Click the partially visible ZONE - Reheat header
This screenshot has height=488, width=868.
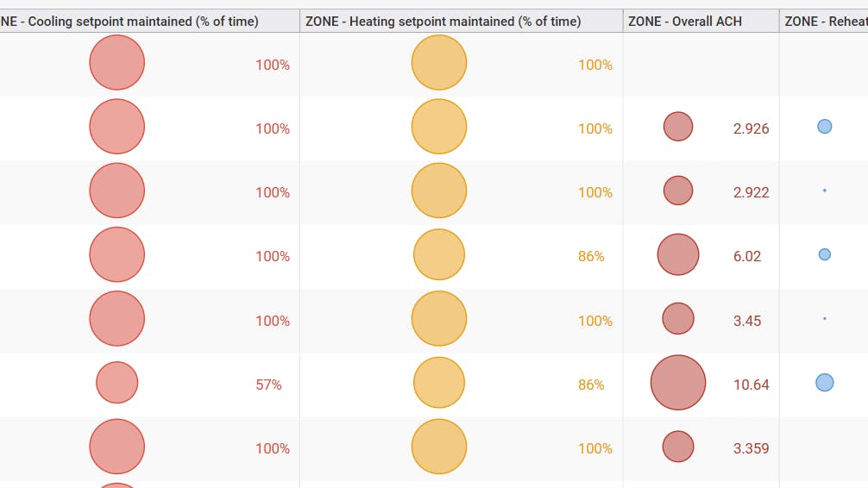coord(825,22)
